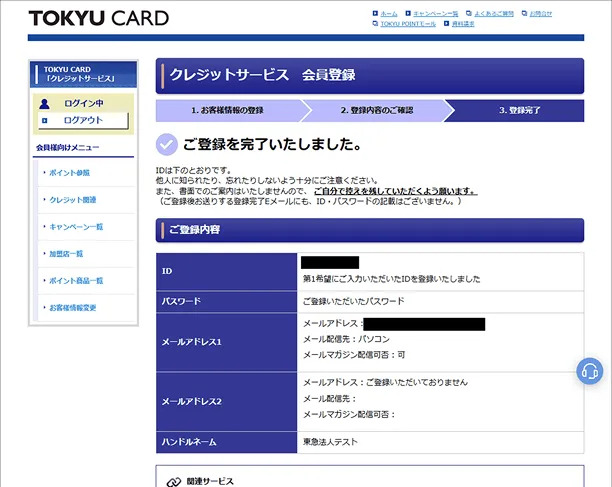Click the 会員様向けメニュー heading

pos(68,148)
